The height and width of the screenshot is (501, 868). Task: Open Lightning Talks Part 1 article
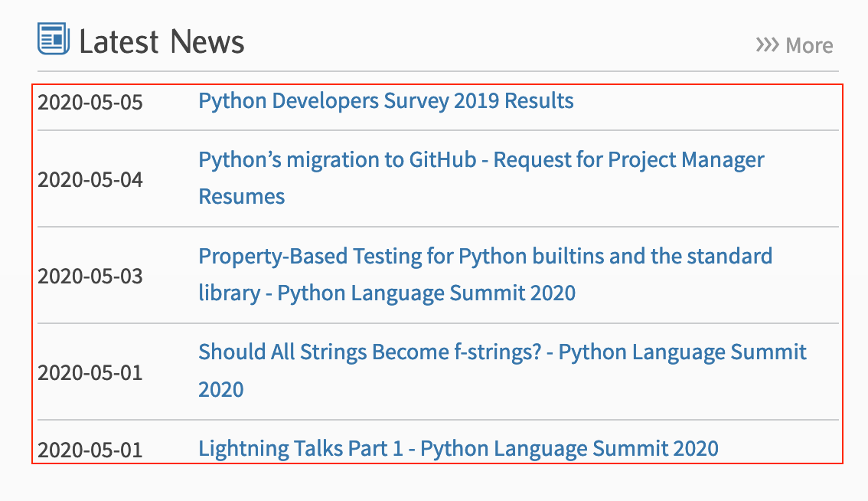click(458, 448)
